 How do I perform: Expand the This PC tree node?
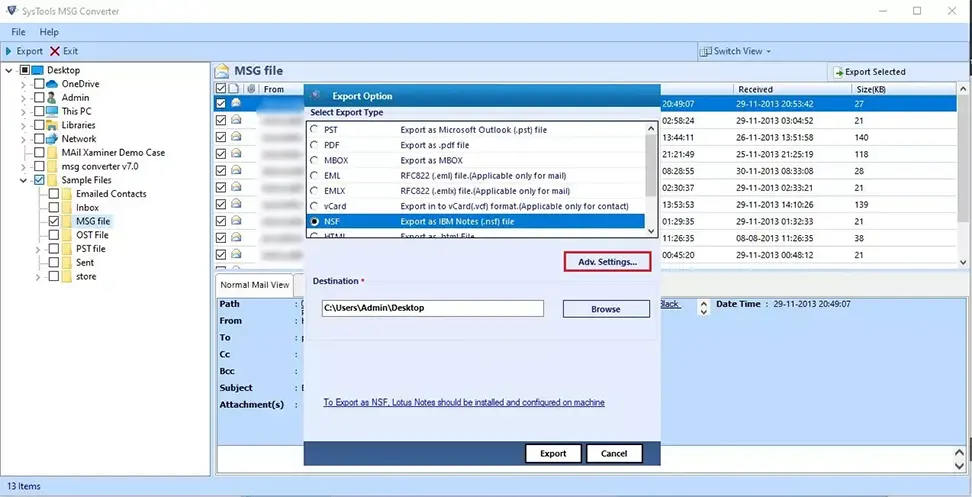pos(23,112)
